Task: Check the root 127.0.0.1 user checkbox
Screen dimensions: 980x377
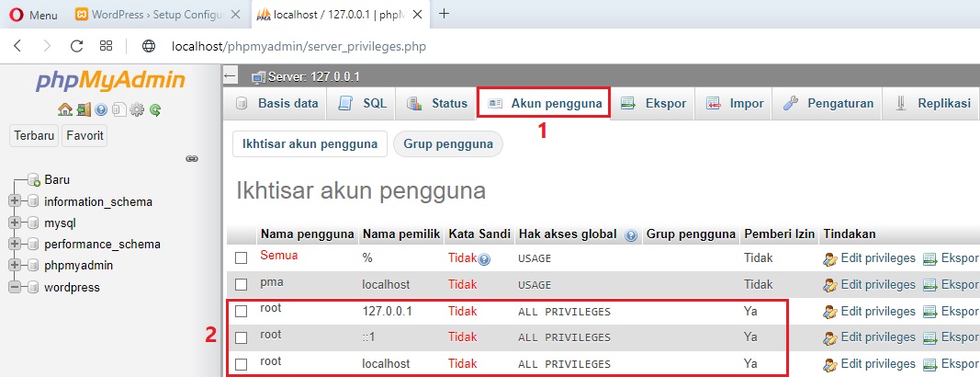Action: coord(242,312)
